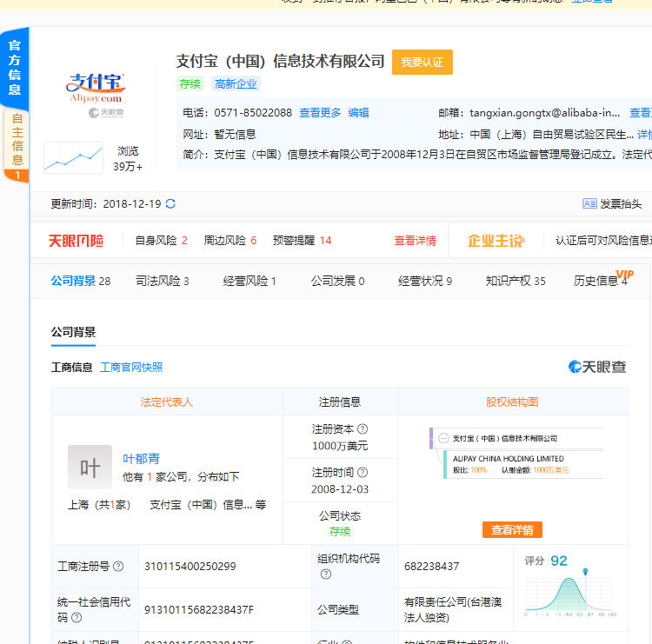
Task: Select the 官方信息 side tab
Action: click(x=15, y=68)
